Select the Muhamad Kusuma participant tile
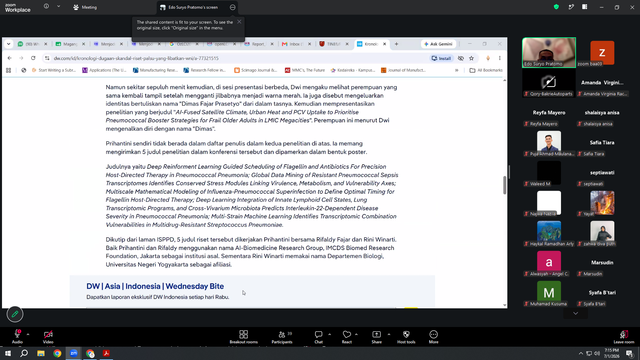Screen dimensions: 640x360 tap(549, 293)
